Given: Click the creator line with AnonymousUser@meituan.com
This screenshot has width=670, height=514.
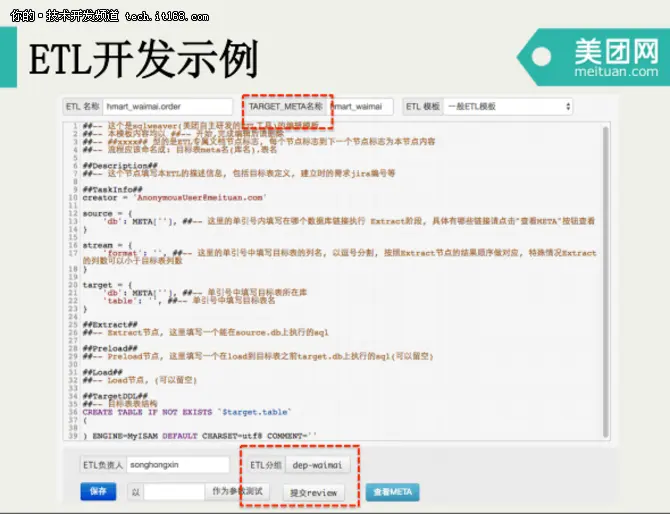Looking at the screenshot, I should click(175, 197).
